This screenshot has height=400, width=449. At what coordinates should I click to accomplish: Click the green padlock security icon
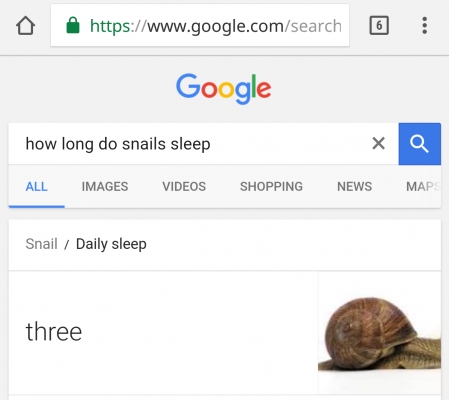73,25
